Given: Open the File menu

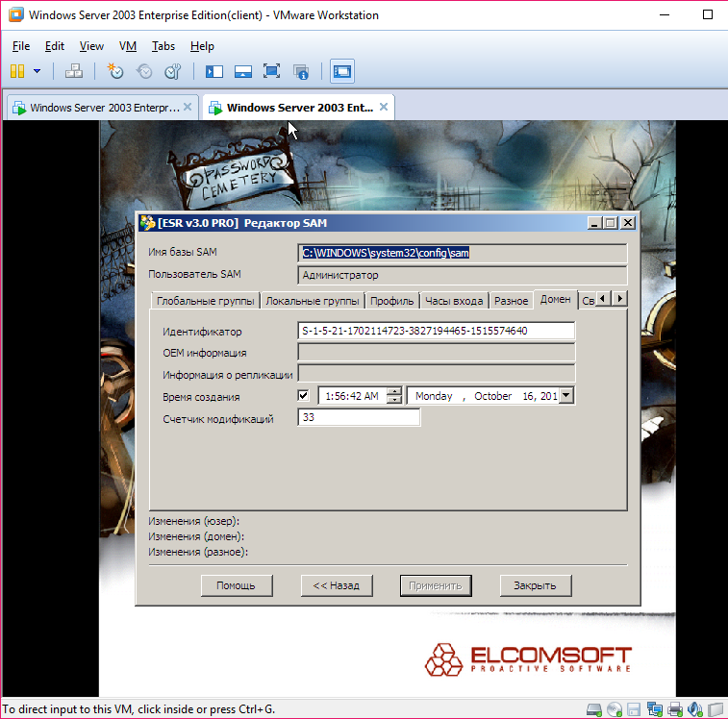Looking at the screenshot, I should point(21,46).
